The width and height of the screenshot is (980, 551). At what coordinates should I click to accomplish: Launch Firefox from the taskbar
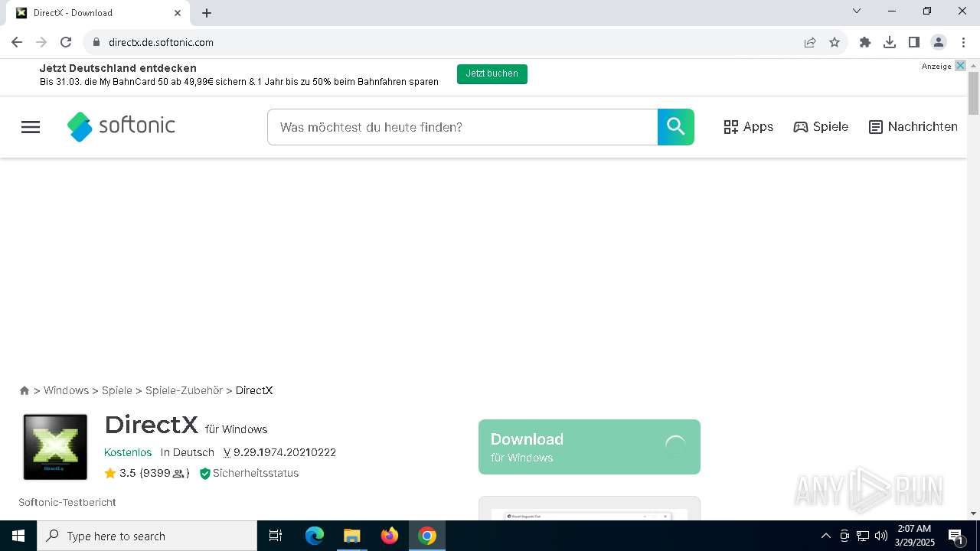point(390,536)
